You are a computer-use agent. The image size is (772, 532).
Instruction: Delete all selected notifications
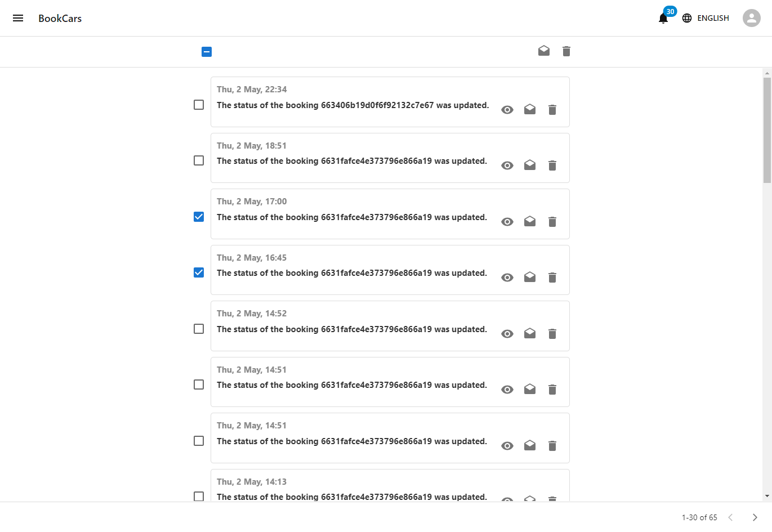tap(566, 51)
